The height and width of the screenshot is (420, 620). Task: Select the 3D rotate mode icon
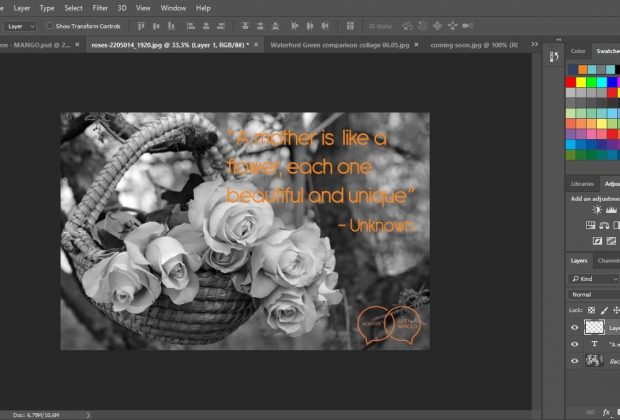407,26
